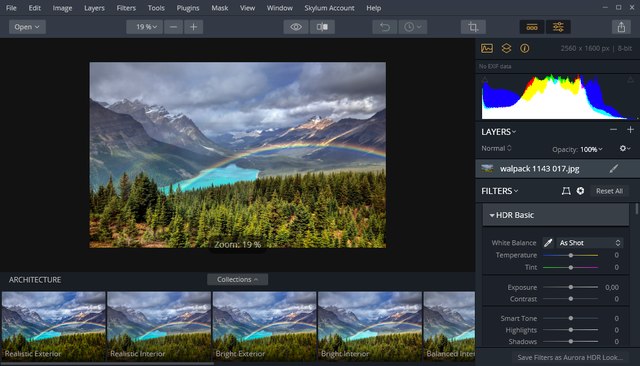Pick white balance with eyedropper

coord(548,243)
